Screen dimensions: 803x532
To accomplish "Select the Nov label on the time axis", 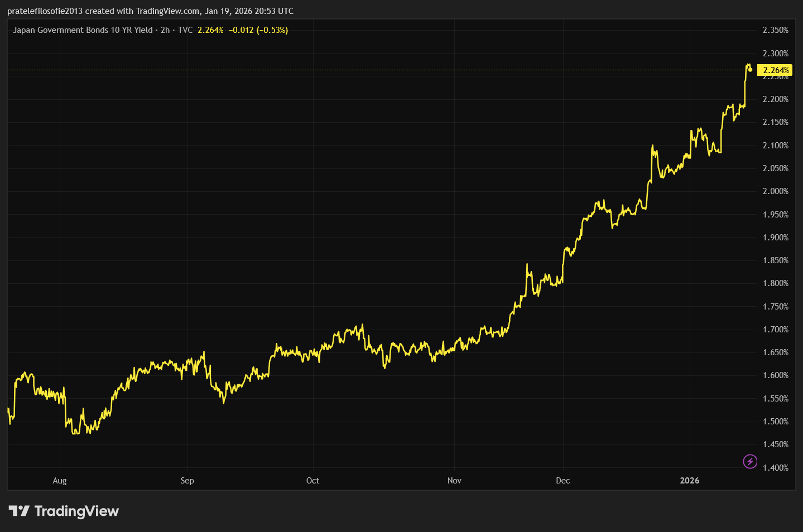I will click(454, 481).
